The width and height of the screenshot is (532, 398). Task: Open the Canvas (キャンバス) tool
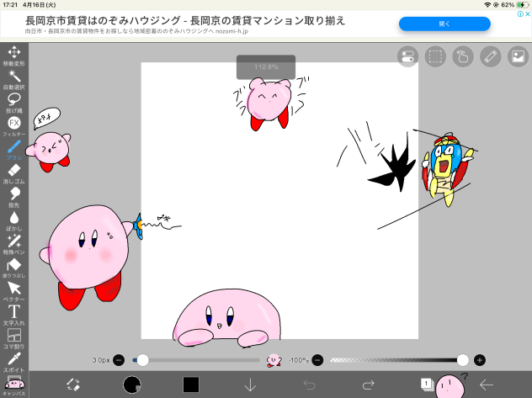pyautogui.click(x=14, y=385)
